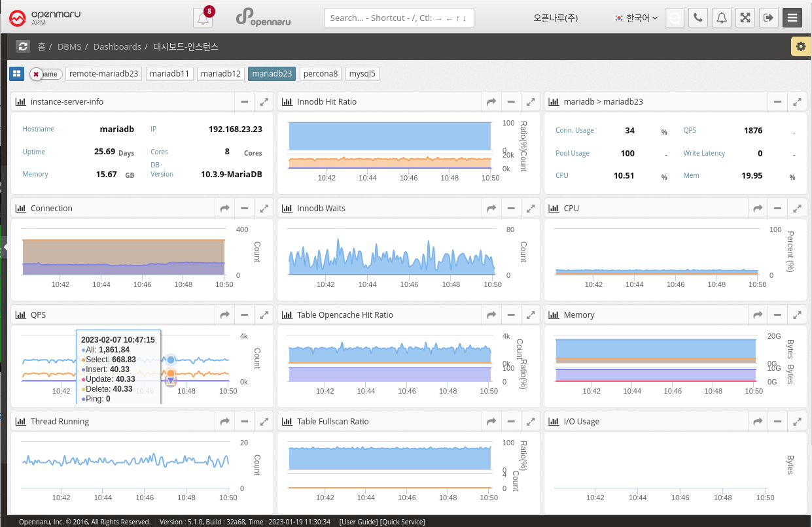Viewport: 812px width, 527px height.
Task: Select the mariadb11 instance filter
Action: point(169,74)
